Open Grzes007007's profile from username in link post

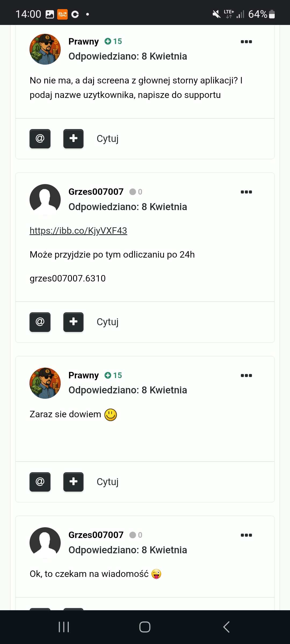click(x=96, y=192)
